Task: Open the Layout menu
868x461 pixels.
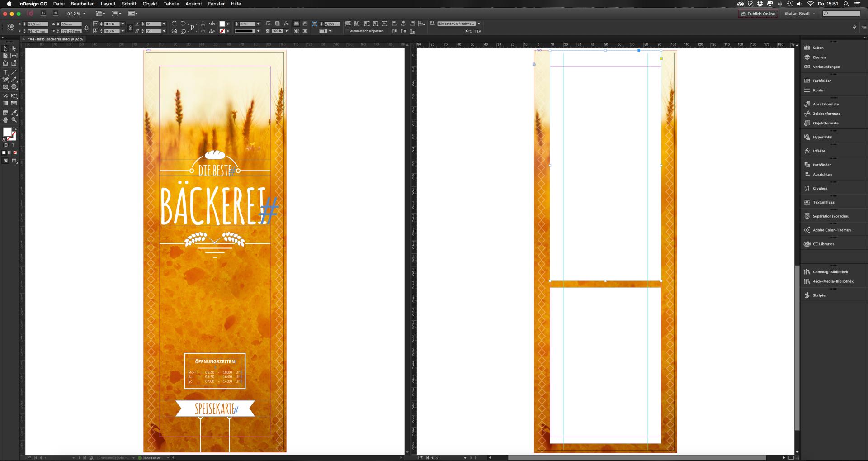Action: pyautogui.click(x=108, y=4)
